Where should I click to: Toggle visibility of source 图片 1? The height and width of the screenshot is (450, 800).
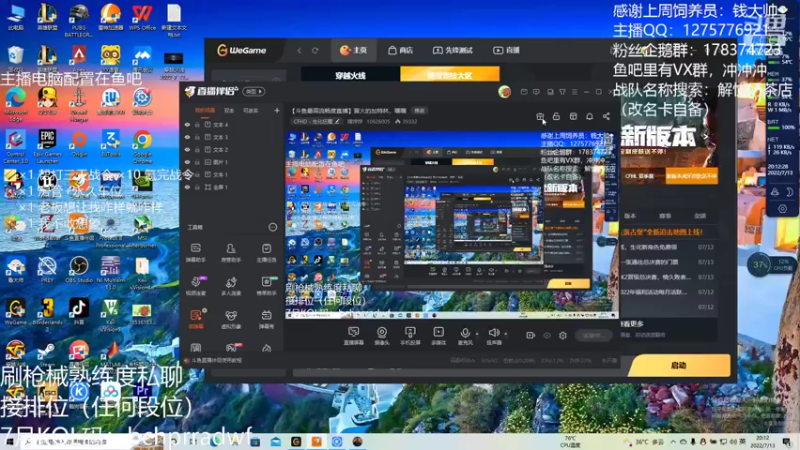187,162
